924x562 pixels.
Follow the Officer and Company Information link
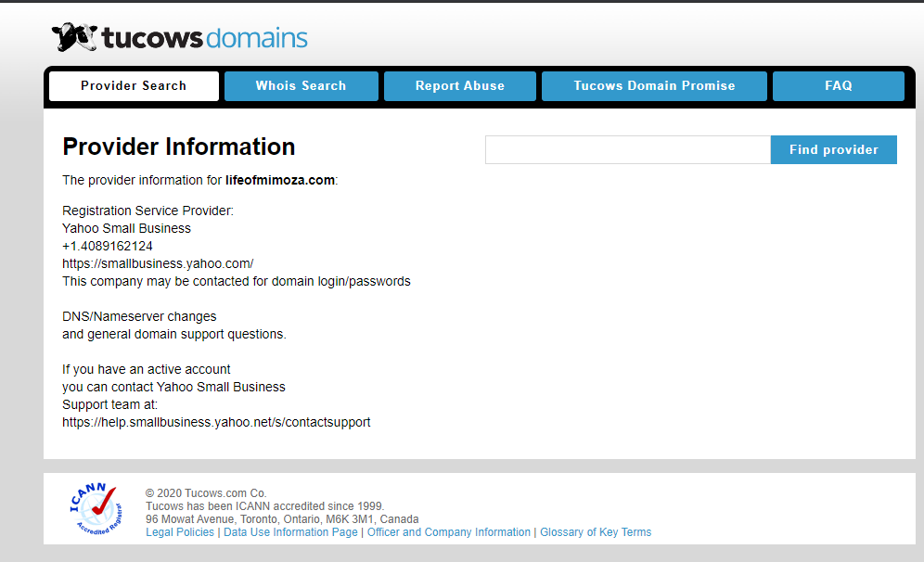(449, 532)
